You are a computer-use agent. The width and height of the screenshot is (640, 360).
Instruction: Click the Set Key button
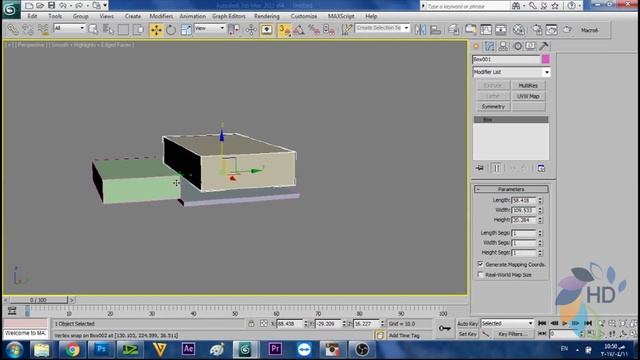click(467, 334)
